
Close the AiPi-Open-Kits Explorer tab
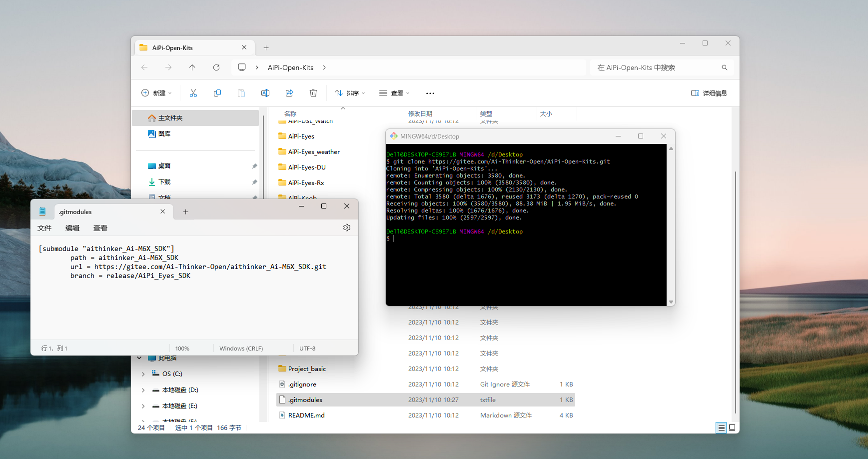(x=244, y=47)
